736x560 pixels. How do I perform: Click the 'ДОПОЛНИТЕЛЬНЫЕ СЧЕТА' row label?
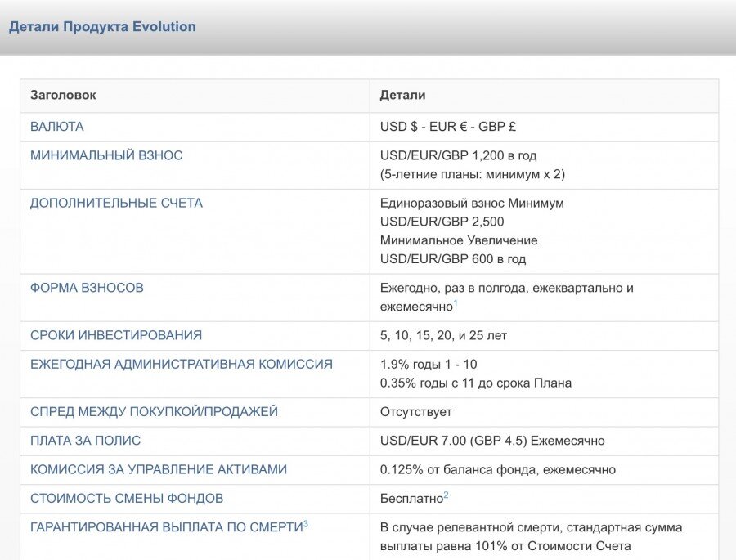pos(116,203)
